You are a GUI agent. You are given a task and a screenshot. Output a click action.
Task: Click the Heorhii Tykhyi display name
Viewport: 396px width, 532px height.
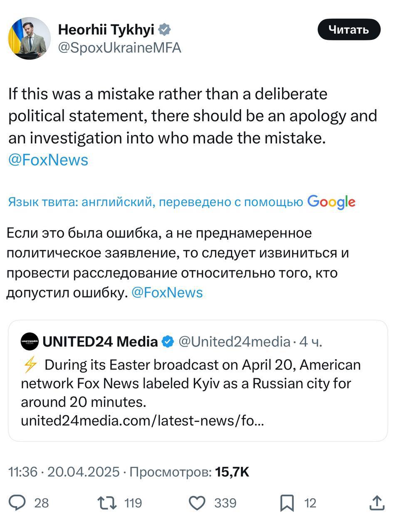pyautogui.click(x=106, y=30)
